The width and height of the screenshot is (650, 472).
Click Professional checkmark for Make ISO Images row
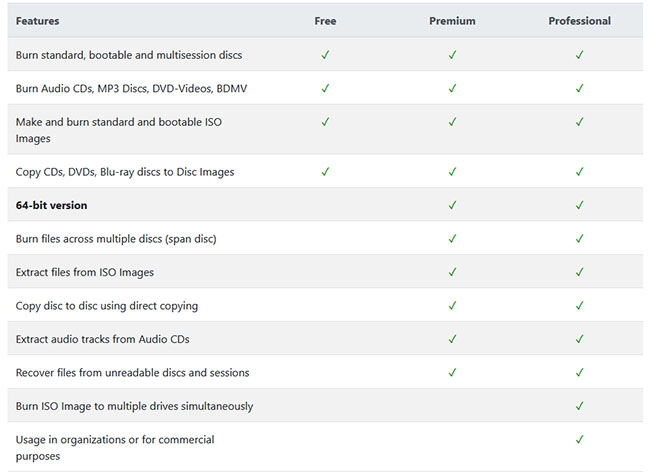(580, 122)
